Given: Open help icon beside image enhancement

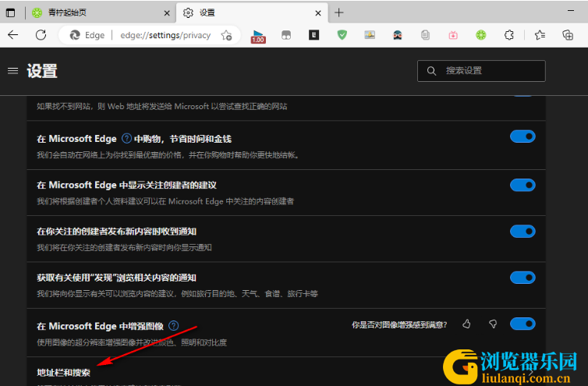Looking at the screenshot, I should (174, 326).
